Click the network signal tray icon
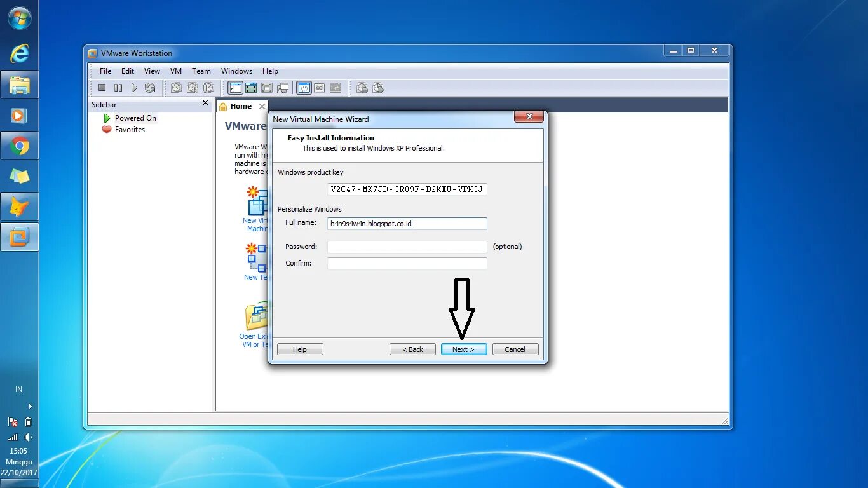The image size is (868, 488). tap(13, 437)
